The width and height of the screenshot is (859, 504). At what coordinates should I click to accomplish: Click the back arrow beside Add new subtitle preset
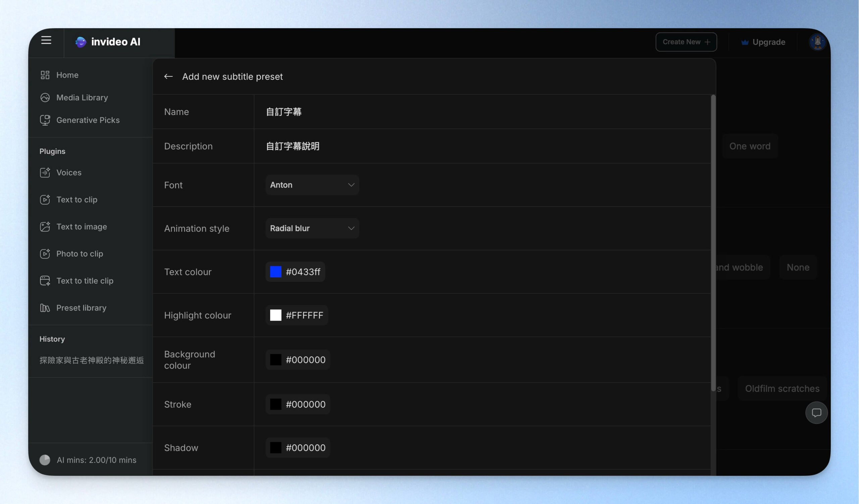click(x=168, y=76)
